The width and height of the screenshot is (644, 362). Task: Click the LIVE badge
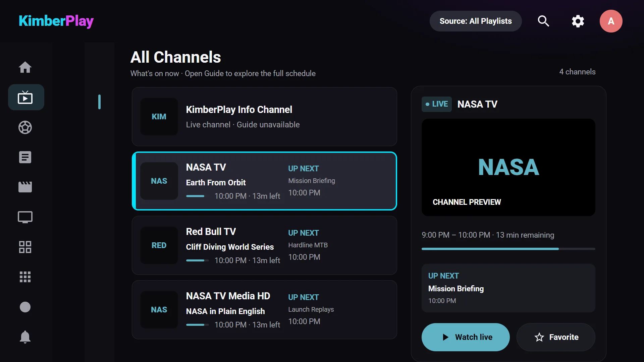[437, 104]
